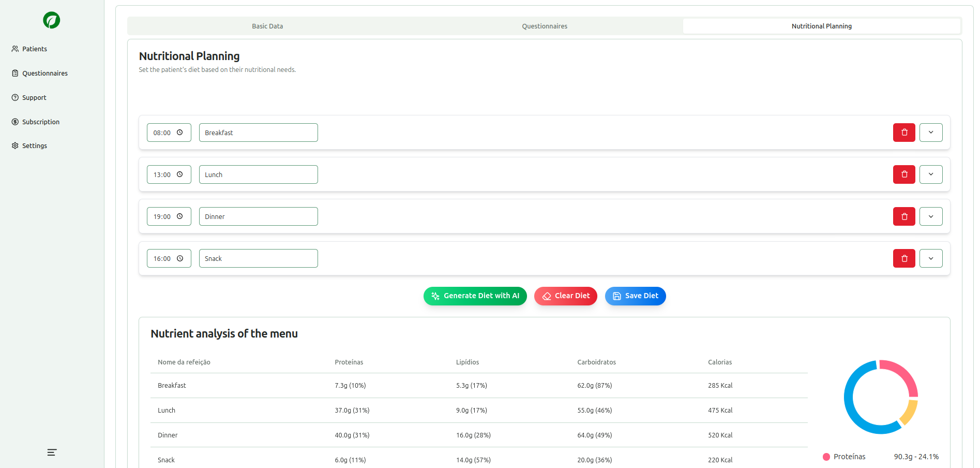Click the Nome da refeição column header
The image size is (980, 468).
pos(184,362)
